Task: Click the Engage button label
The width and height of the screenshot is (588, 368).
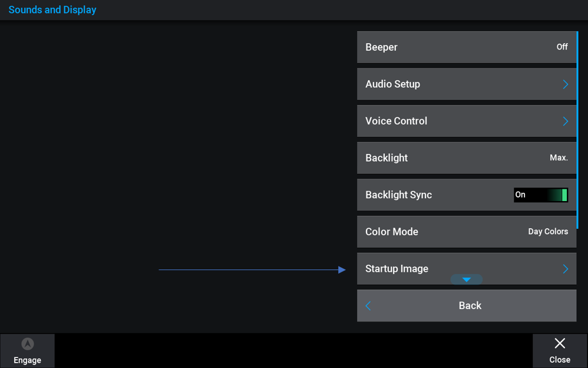Action: 27,360
